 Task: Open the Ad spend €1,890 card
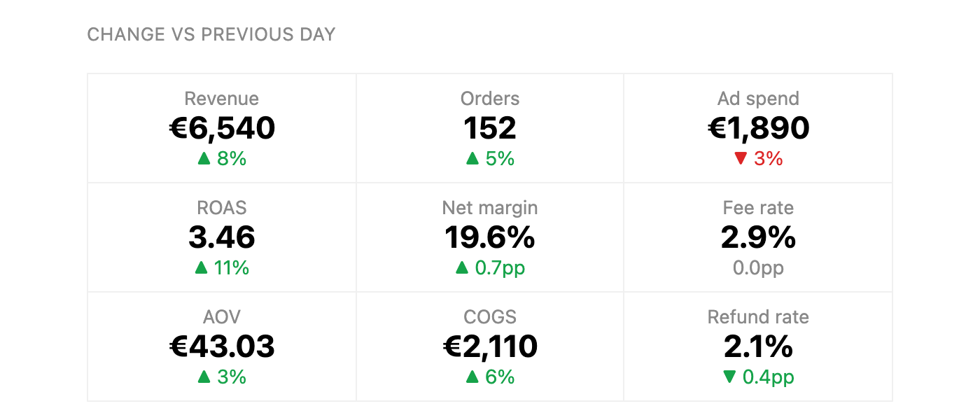tap(758, 128)
